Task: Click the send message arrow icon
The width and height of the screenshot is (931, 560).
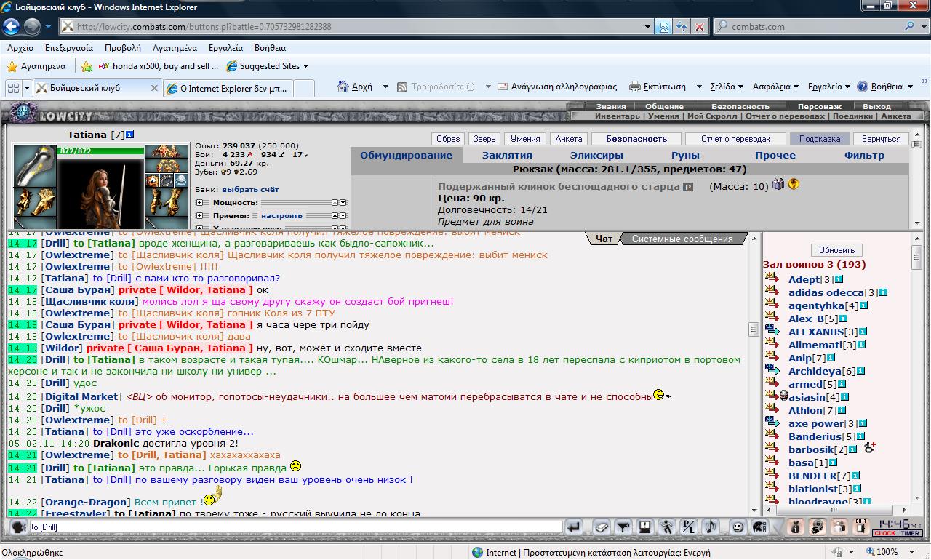Action: point(575,527)
